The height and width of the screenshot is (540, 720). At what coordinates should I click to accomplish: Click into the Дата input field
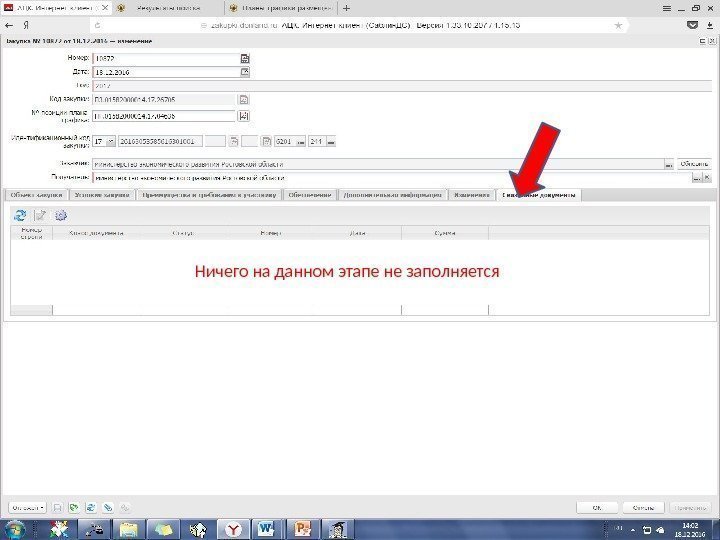pos(166,72)
